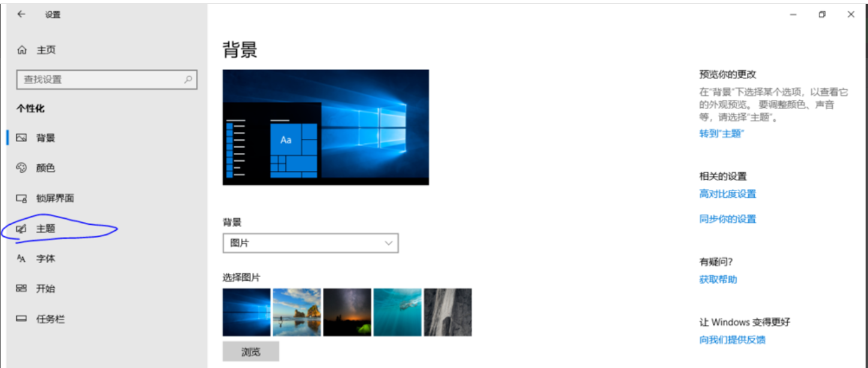Expand the picture type combo box
Image resolution: width=868 pixels, height=368 pixels.
click(x=388, y=243)
